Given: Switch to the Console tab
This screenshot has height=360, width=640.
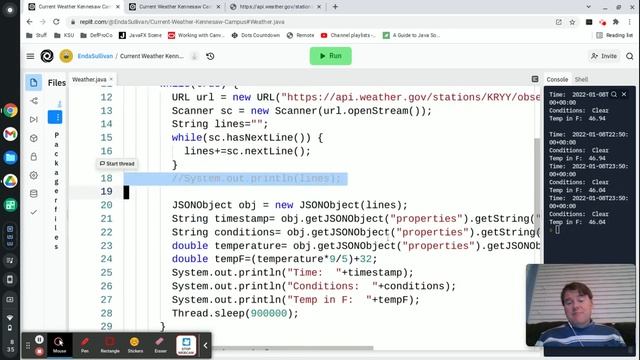Looking at the screenshot, I should tap(557, 80).
